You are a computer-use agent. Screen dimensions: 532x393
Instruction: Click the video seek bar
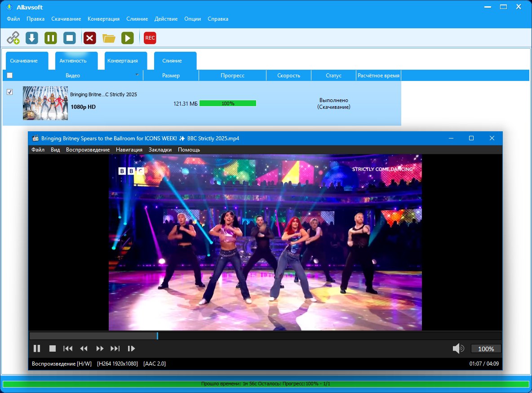pos(265,336)
